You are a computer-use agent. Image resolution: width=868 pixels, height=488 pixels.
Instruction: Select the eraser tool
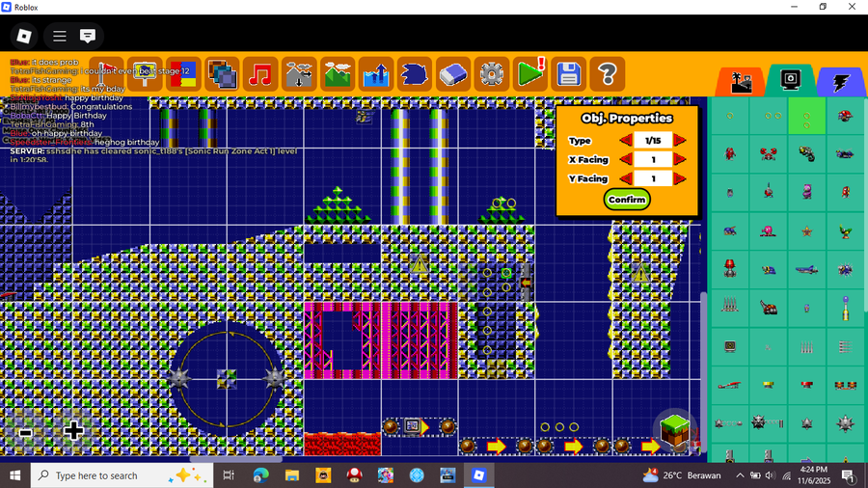453,73
